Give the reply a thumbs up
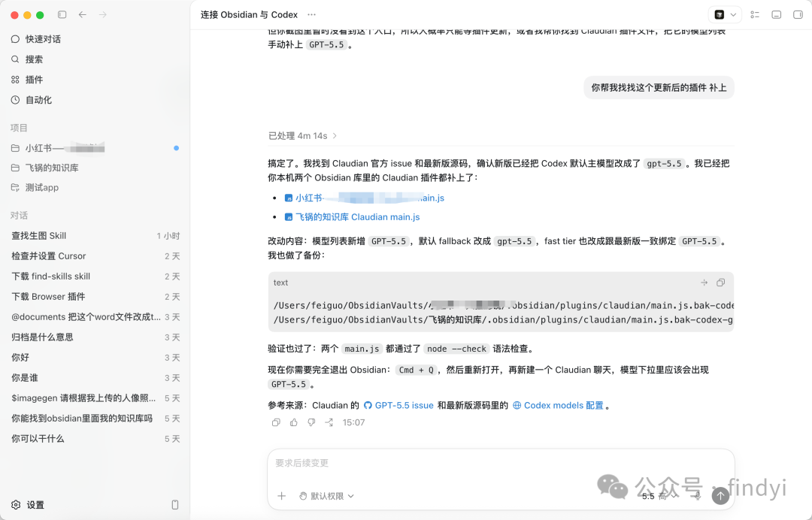 click(294, 423)
